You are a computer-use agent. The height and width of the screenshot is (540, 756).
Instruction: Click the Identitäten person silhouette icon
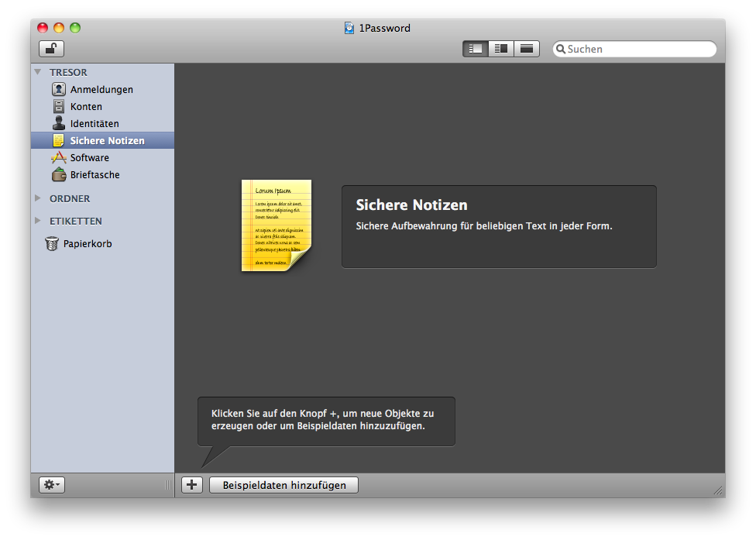(x=59, y=123)
